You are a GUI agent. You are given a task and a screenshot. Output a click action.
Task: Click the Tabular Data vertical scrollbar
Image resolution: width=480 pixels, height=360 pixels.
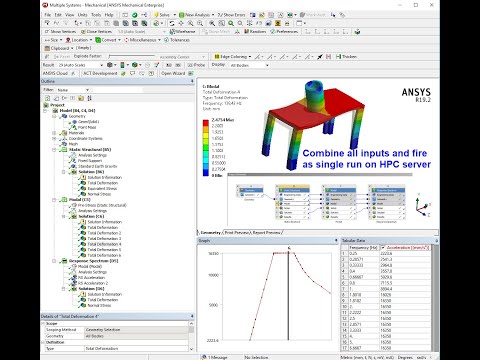[x=435, y=297]
